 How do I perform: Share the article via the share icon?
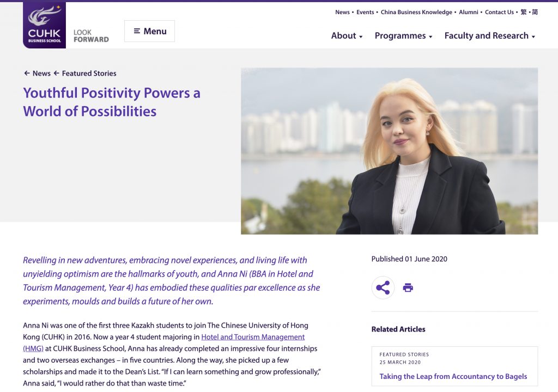click(383, 287)
